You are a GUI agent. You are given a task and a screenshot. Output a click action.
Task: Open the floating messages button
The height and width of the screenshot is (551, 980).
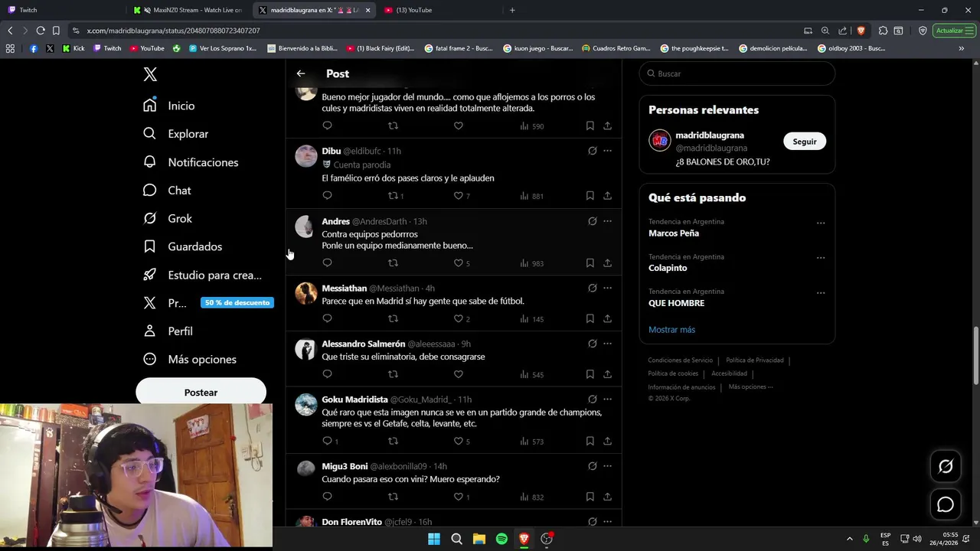point(946,505)
